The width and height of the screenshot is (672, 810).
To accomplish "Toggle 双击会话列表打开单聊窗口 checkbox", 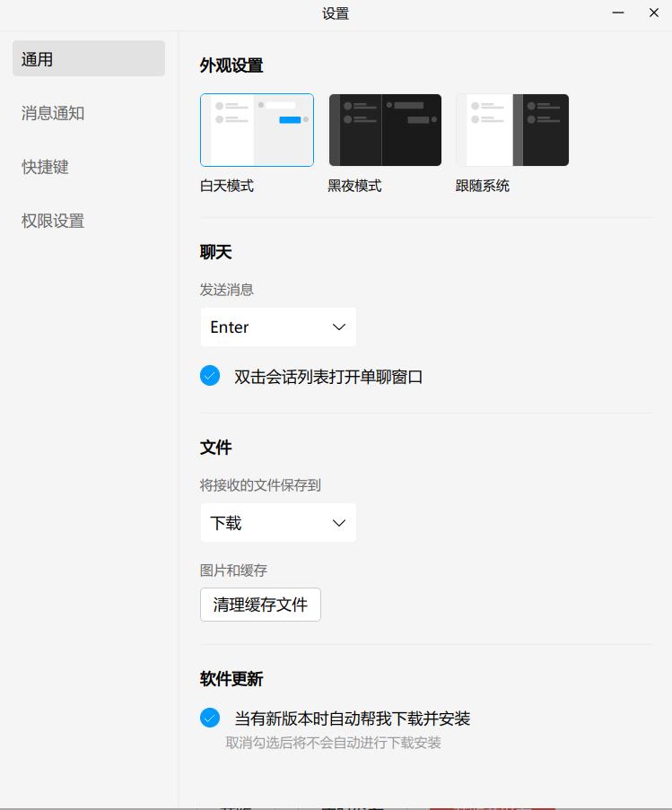I will click(210, 376).
